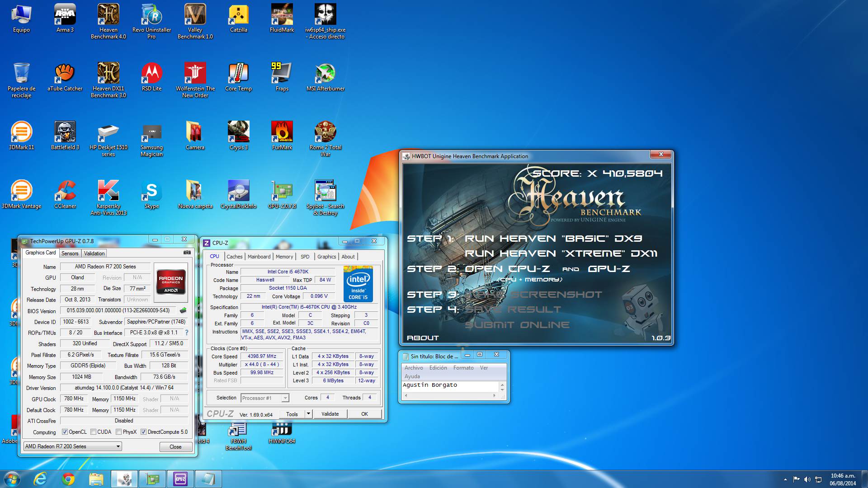868x488 pixels.
Task: Click Notepad text area with Agustin Borgato
Action: (450, 386)
